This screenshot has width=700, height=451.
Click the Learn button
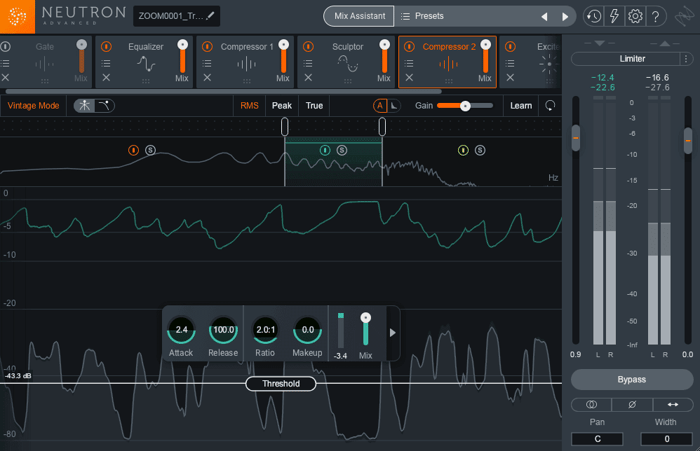pos(521,106)
